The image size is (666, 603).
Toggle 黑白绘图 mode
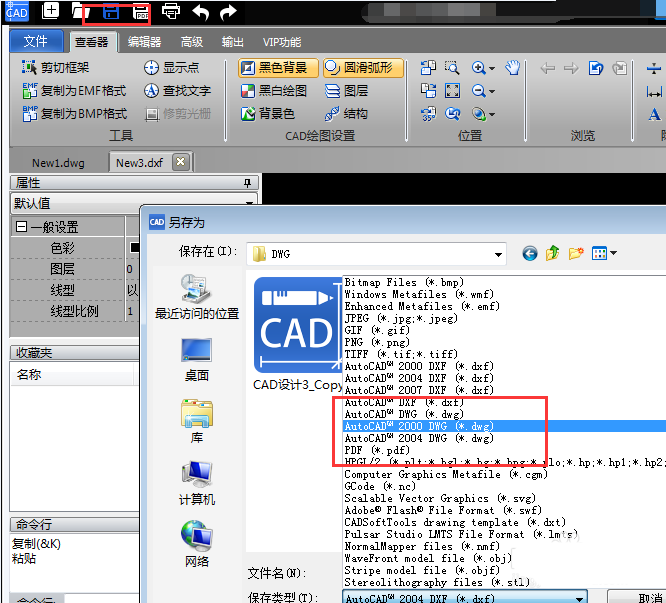[274, 90]
